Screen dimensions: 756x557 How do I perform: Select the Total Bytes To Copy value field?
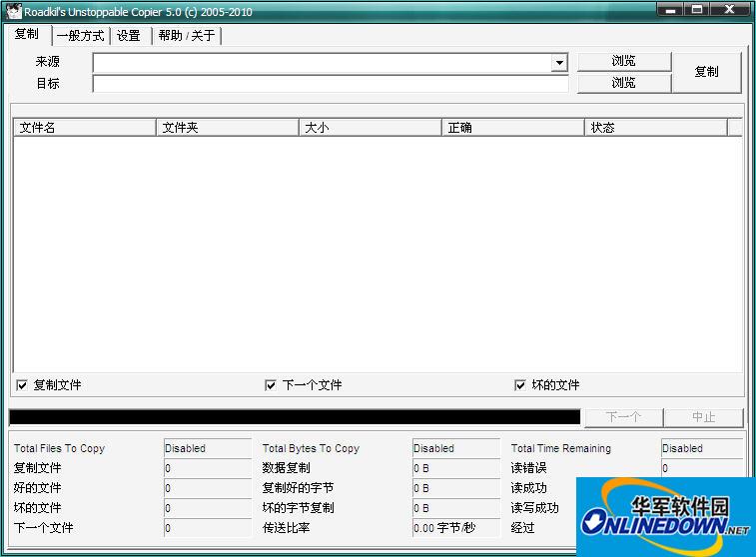coord(456,448)
